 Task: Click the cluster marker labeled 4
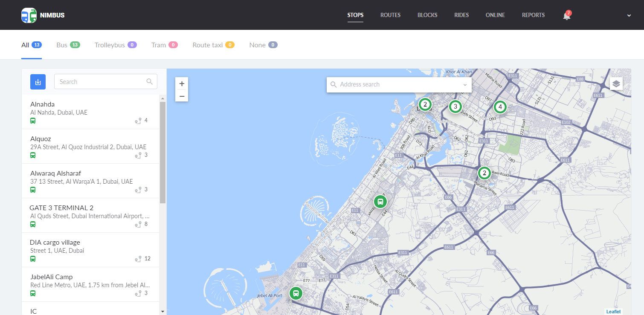[500, 107]
